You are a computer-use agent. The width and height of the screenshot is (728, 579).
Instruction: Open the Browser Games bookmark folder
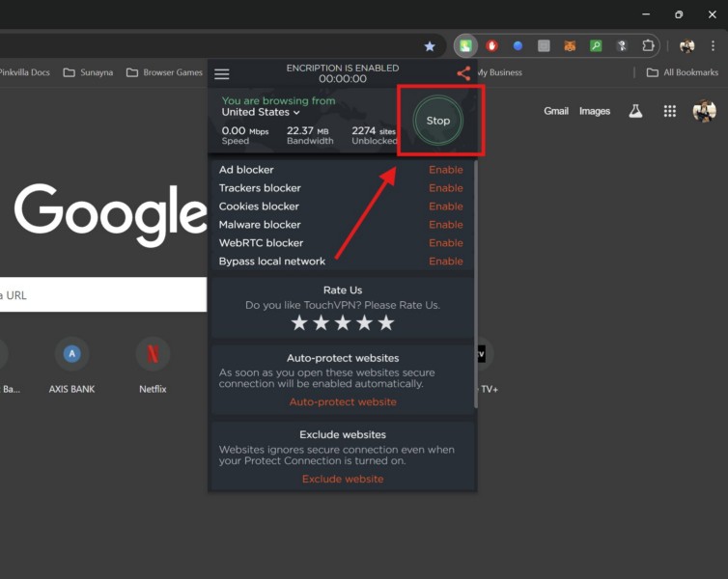pyautogui.click(x=165, y=72)
